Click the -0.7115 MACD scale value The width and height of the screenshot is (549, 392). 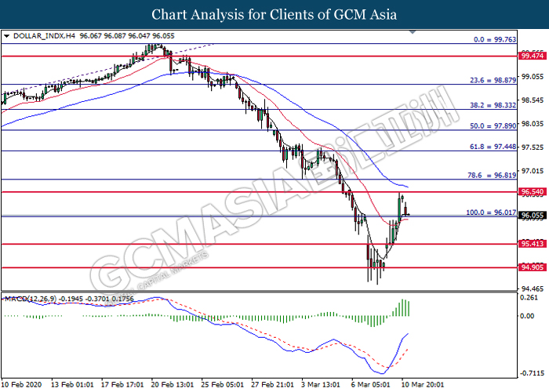click(x=532, y=373)
